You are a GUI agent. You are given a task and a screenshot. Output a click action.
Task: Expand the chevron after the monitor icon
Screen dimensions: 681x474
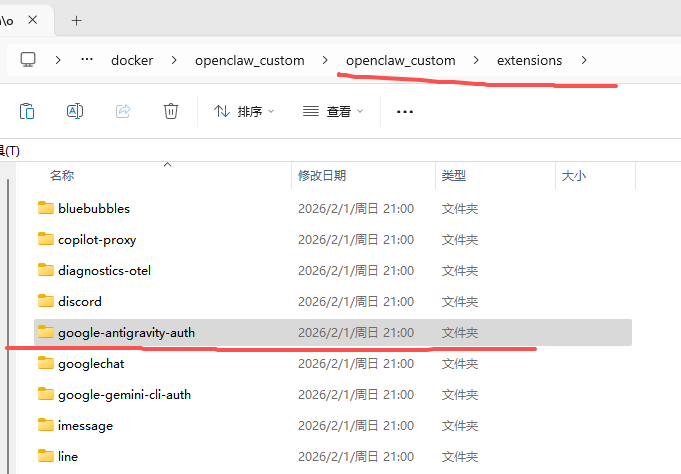point(58,60)
